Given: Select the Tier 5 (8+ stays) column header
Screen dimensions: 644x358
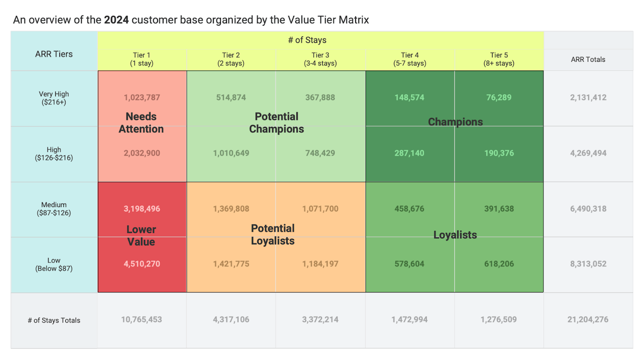Looking at the screenshot, I should pyautogui.click(x=499, y=59).
